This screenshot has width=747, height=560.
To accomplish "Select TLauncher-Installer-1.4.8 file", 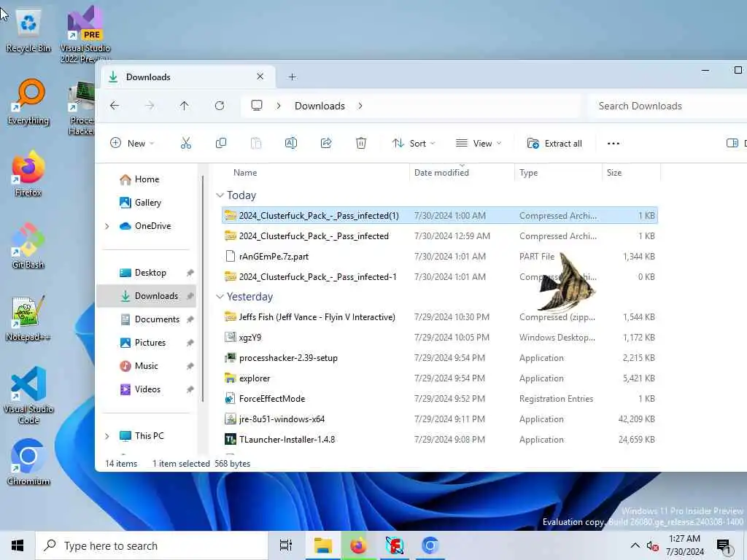I will pyautogui.click(x=440, y=440).
